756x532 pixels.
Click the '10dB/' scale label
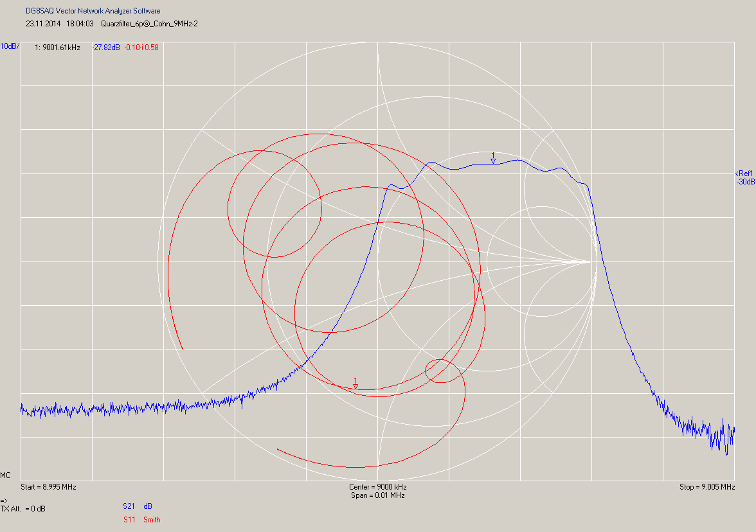(10, 46)
